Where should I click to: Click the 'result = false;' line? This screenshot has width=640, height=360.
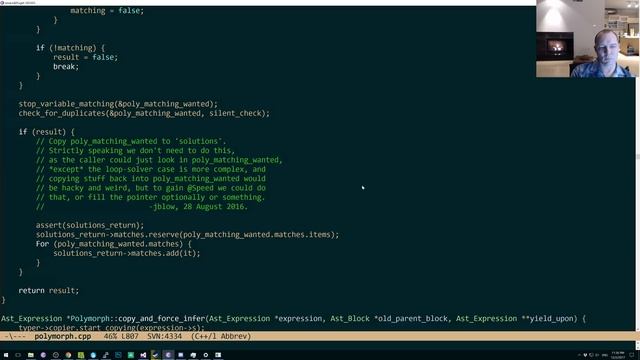pyautogui.click(x=85, y=58)
